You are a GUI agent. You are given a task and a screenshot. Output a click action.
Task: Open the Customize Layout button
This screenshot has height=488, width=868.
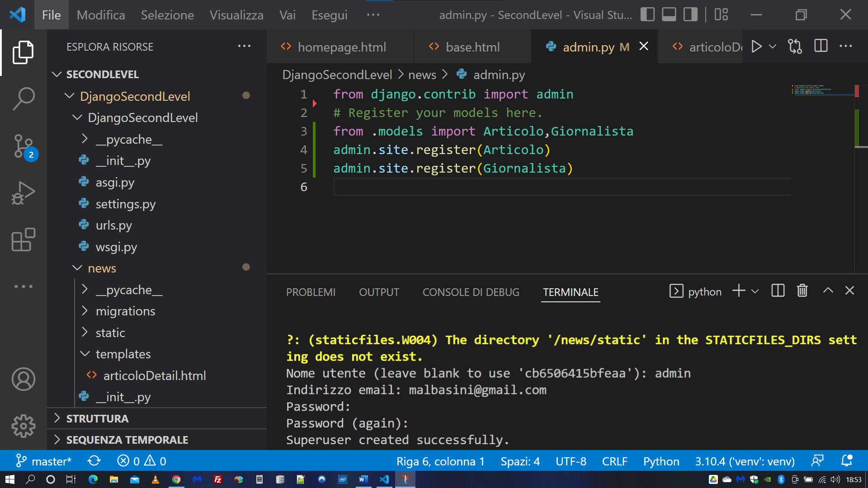click(x=721, y=14)
